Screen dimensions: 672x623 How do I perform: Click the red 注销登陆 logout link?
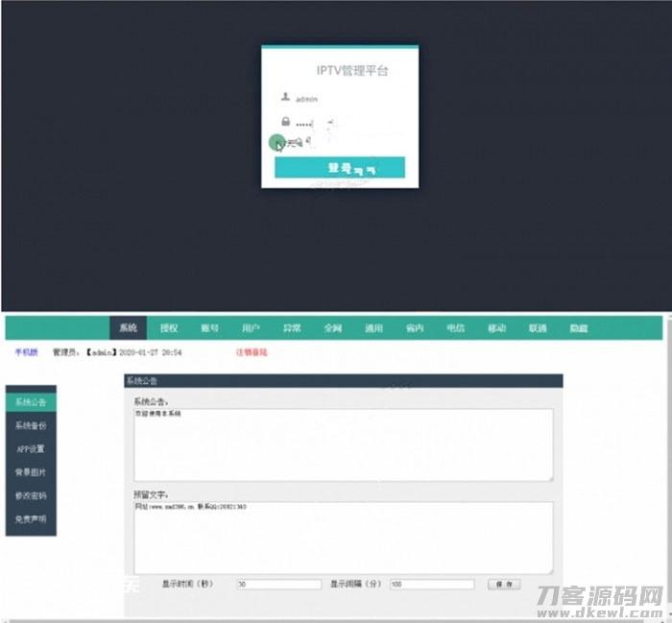[x=252, y=352]
